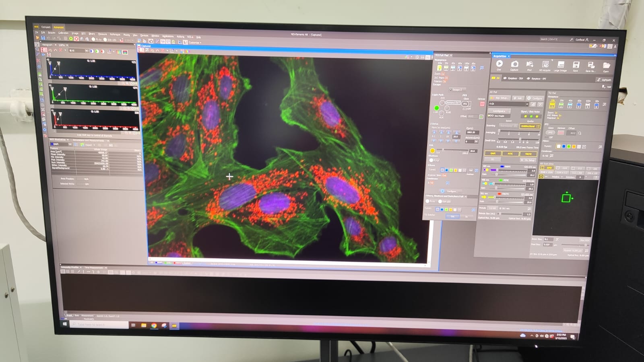644x362 pixels.
Task: Open Acquire menu
Action: coord(52,33)
